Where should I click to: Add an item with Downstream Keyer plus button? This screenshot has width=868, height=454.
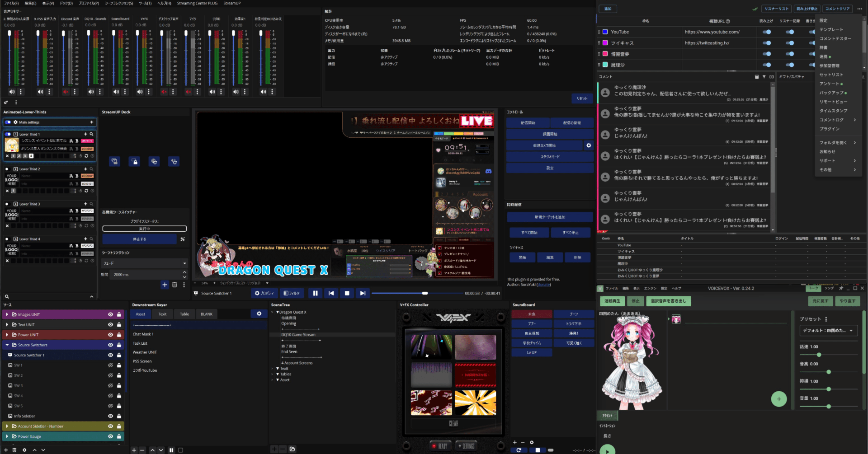pos(134,450)
